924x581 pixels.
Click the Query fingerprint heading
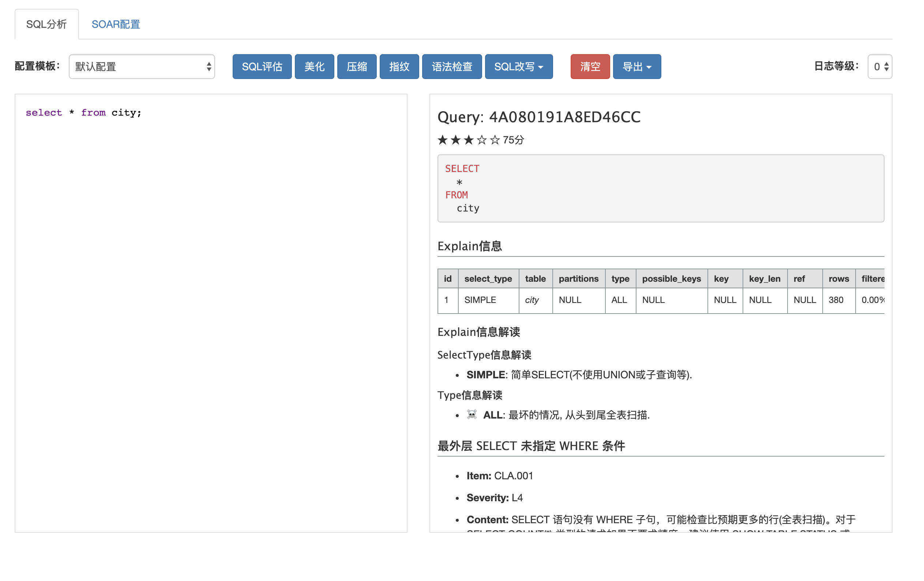click(539, 117)
